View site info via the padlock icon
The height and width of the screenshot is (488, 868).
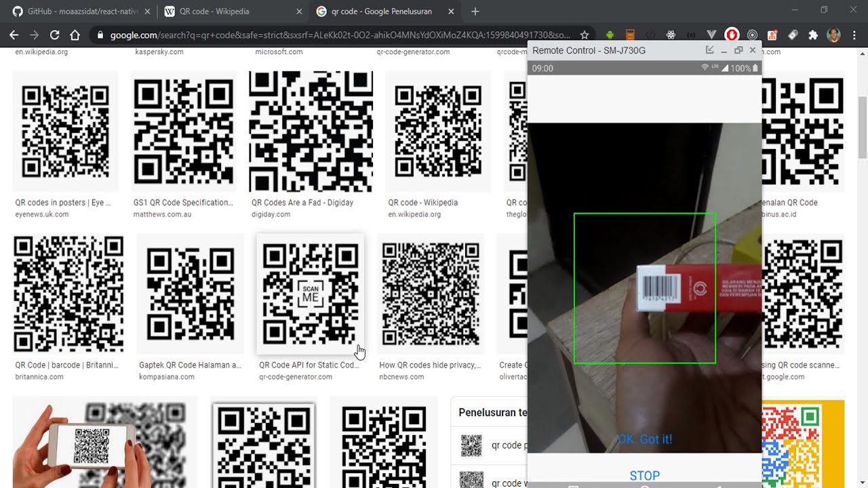pos(100,35)
